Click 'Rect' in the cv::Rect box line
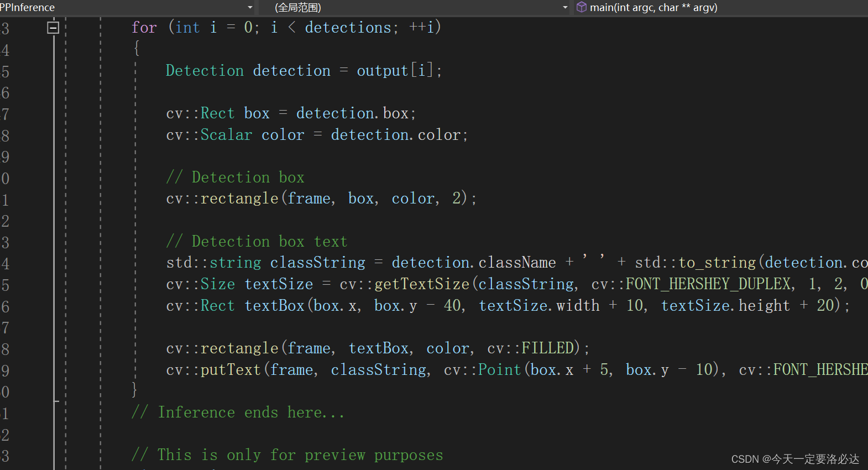Viewport: 868px width, 470px height. pyautogui.click(x=217, y=113)
